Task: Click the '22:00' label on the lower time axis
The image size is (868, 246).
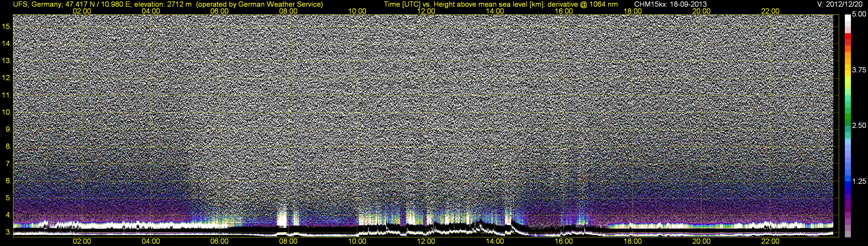Action: 770,241
